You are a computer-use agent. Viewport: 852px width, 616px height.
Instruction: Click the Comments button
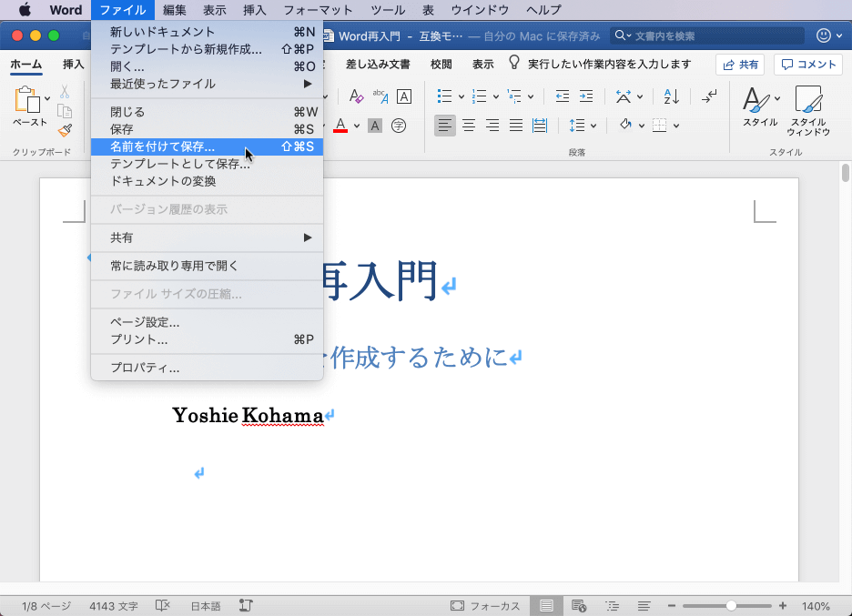point(808,65)
